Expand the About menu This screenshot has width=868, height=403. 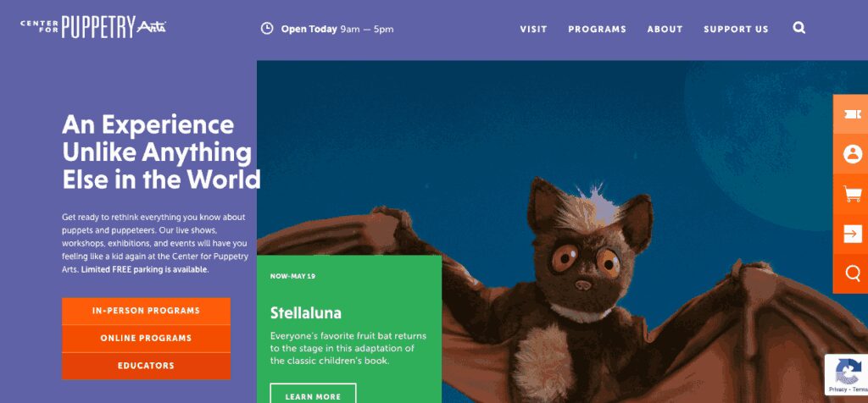[665, 30]
